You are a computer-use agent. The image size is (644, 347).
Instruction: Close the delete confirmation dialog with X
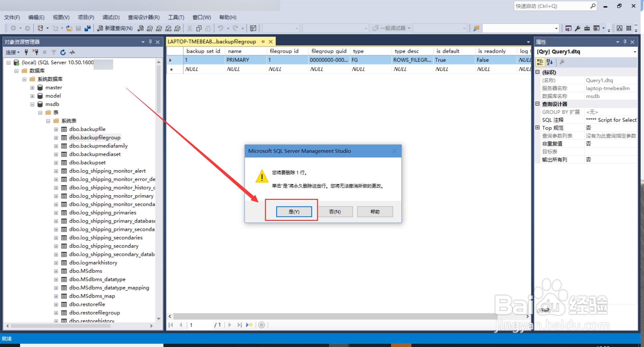(394, 151)
